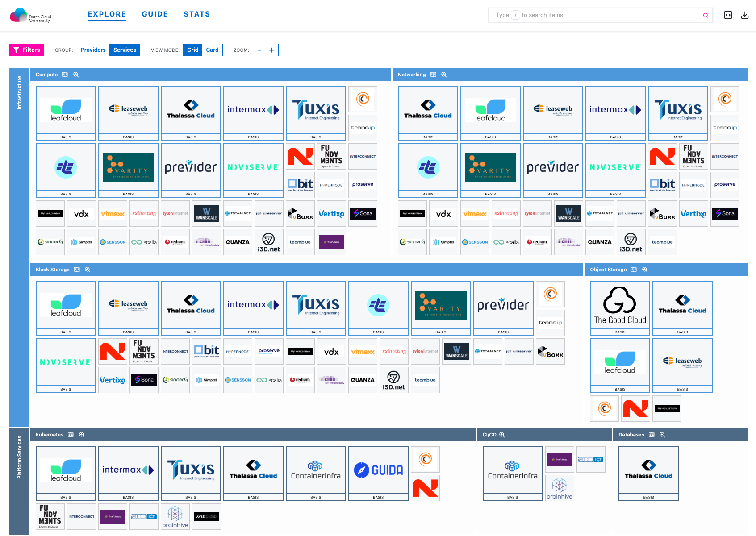The width and height of the screenshot is (756, 536).
Task: Click the download icon at top right
Action: coord(745,15)
